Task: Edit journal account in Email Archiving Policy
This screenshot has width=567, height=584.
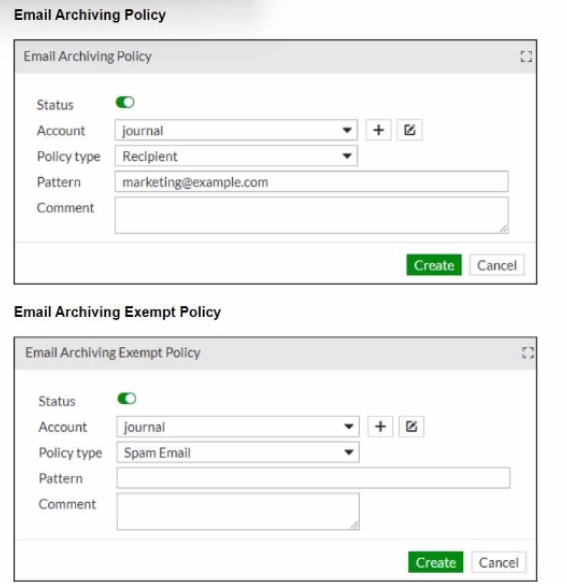Action: point(409,130)
